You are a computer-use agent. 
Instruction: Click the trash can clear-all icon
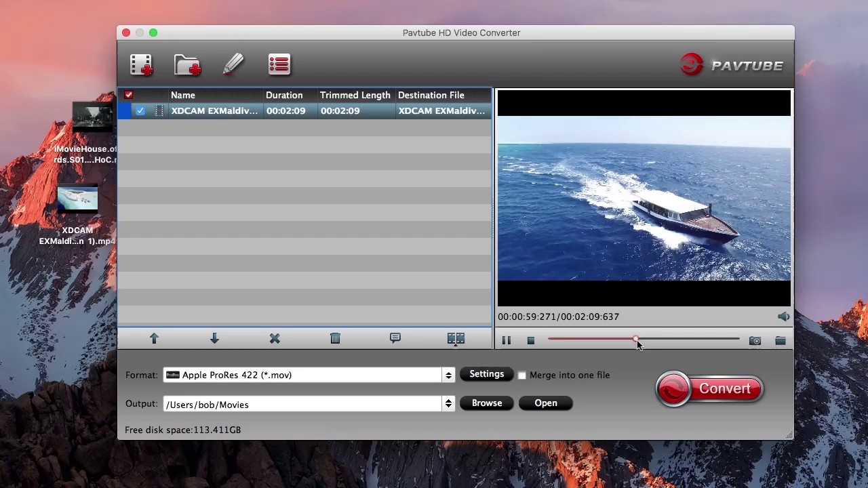(335, 338)
